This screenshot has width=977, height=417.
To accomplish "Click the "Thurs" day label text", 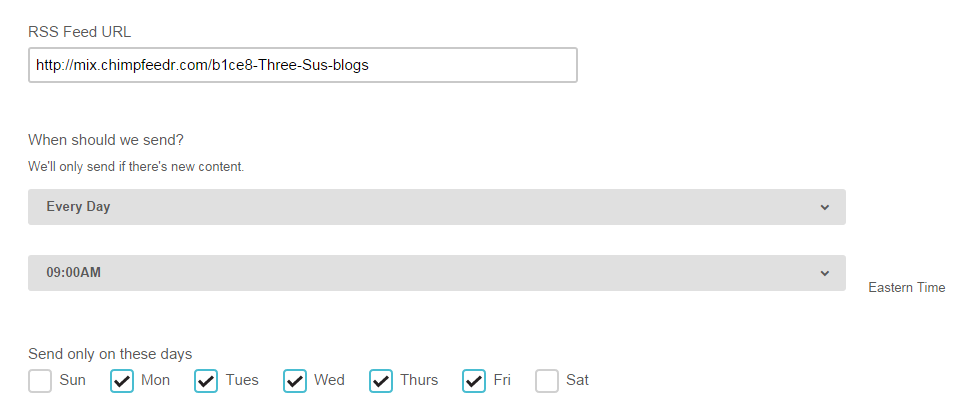I will coord(419,380).
